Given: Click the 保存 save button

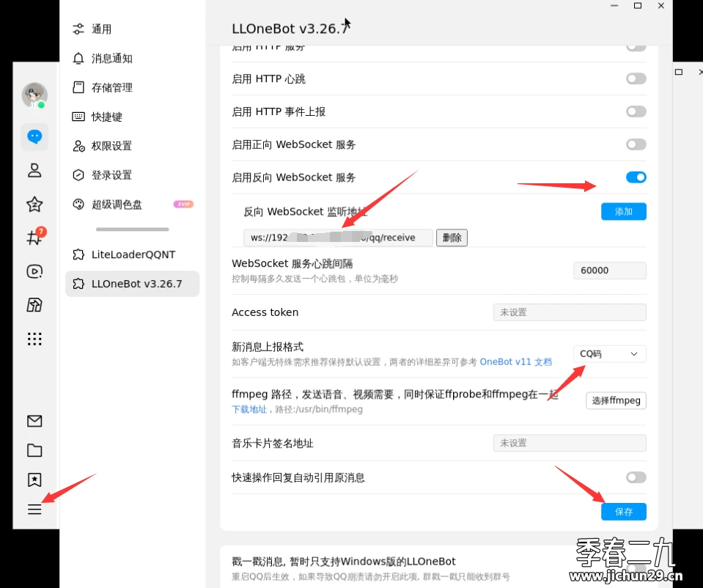Looking at the screenshot, I should (x=623, y=511).
